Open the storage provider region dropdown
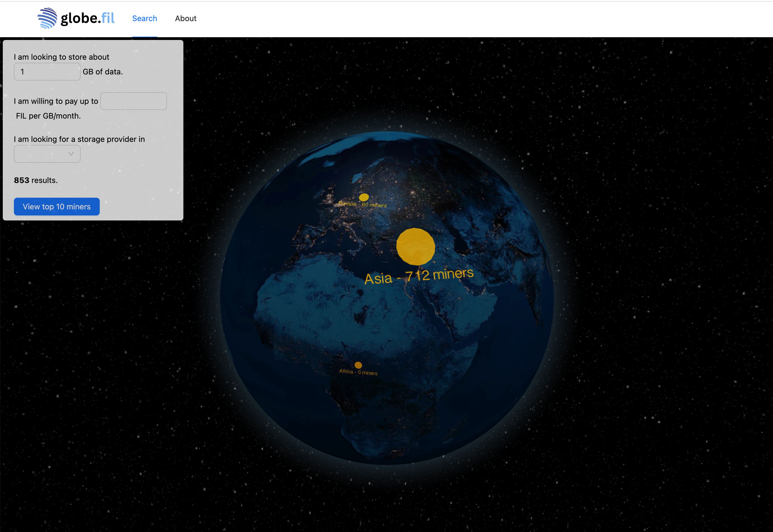This screenshot has width=773, height=532. pos(47,154)
